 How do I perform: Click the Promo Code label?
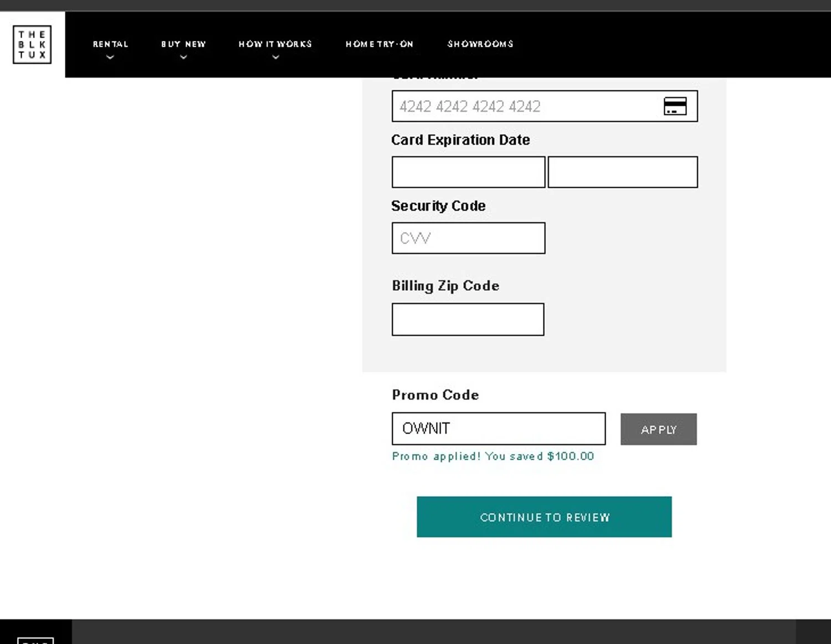435,395
